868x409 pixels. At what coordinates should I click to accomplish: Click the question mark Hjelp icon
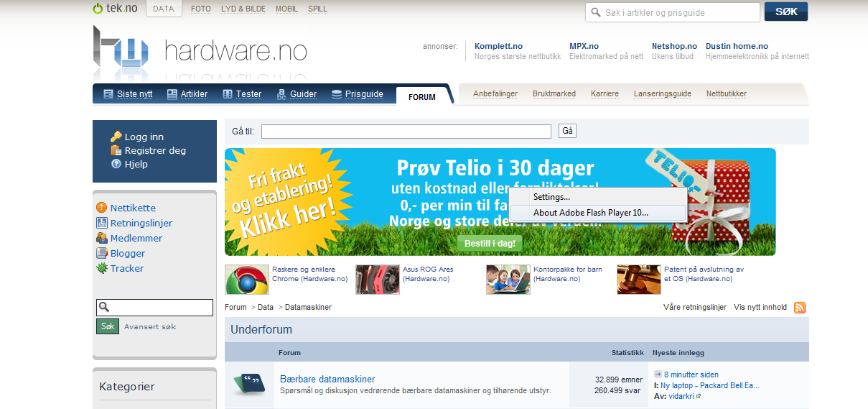coord(116,164)
